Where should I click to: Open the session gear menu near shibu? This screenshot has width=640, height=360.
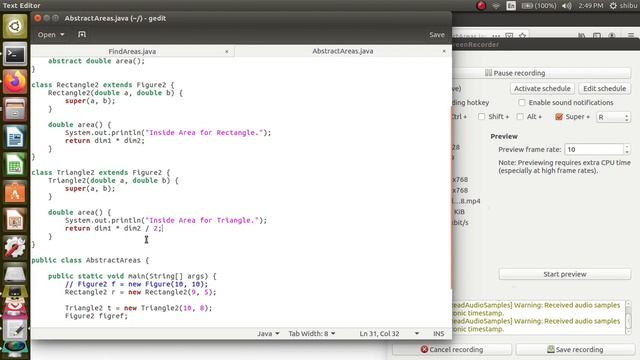pos(613,6)
